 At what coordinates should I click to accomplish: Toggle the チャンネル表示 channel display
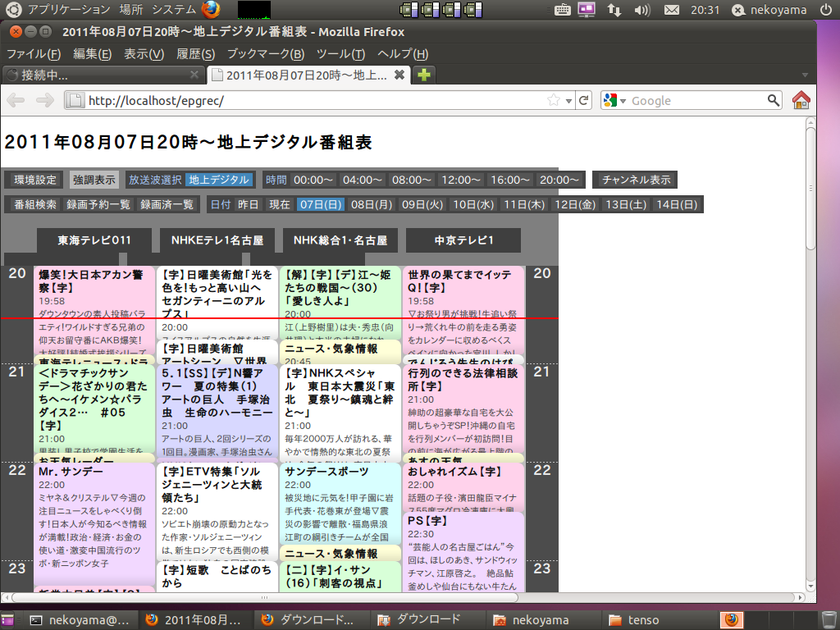click(x=636, y=180)
